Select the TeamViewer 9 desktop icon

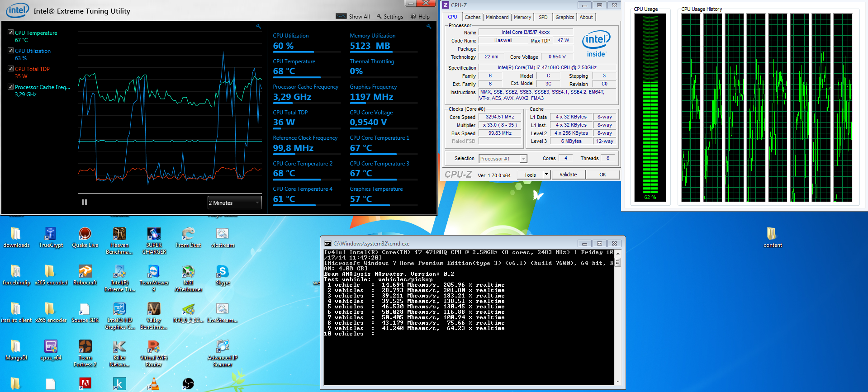[154, 279]
